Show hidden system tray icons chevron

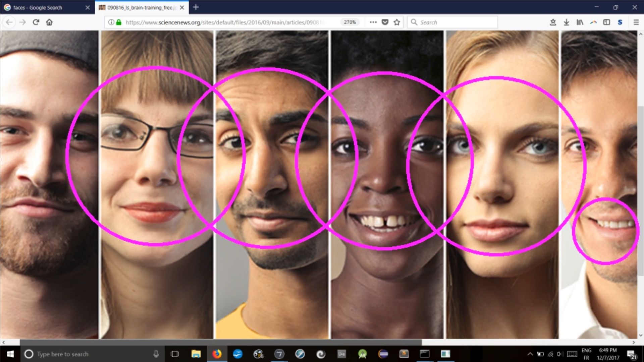[530, 354]
